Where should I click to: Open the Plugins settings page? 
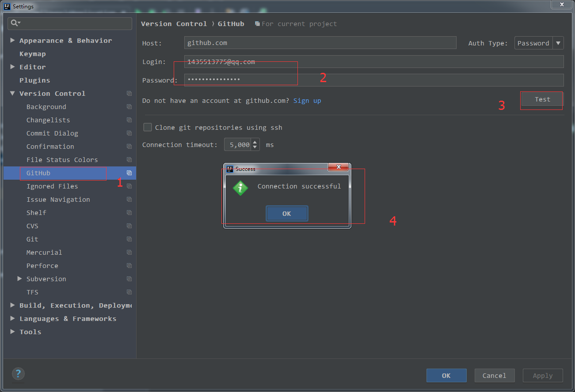coord(34,80)
